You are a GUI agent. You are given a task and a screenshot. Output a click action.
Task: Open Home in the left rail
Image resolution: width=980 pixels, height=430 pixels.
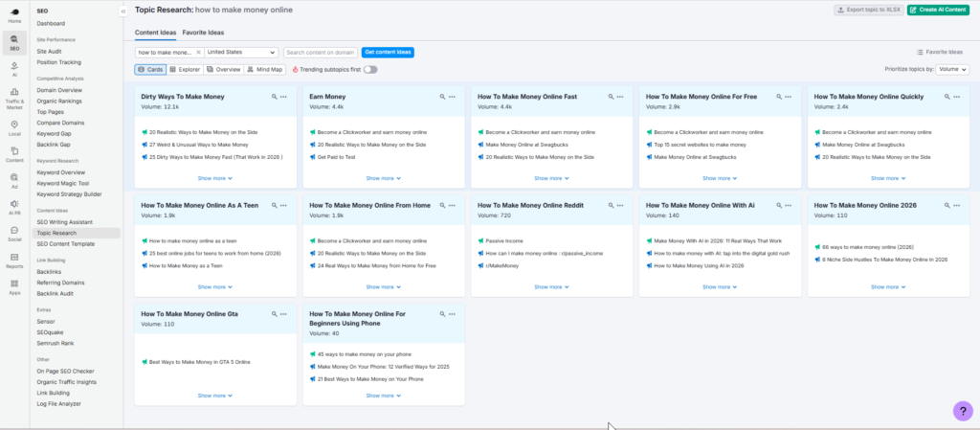(14, 15)
